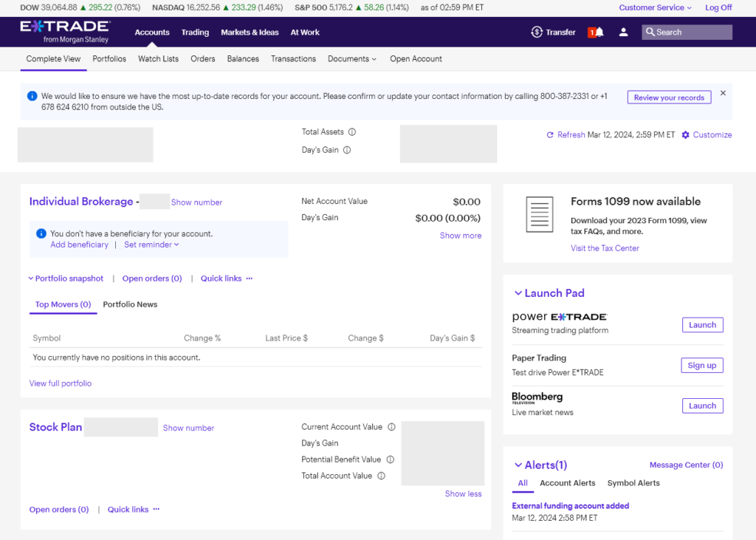Sign up for Paper Trading
The image size is (756, 540).
[x=702, y=366]
